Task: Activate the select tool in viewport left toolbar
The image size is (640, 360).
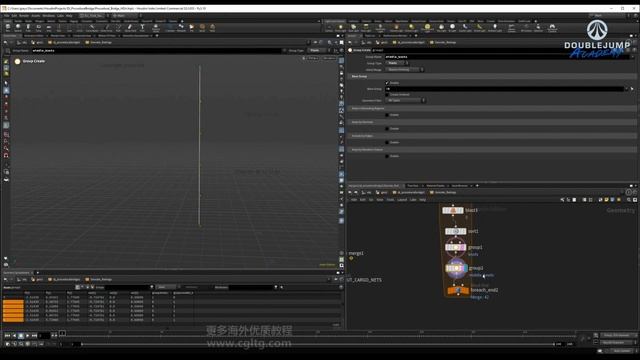Action: point(6,83)
